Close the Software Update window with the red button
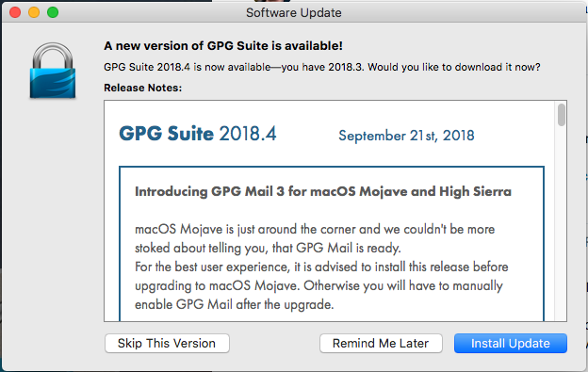 [15, 12]
